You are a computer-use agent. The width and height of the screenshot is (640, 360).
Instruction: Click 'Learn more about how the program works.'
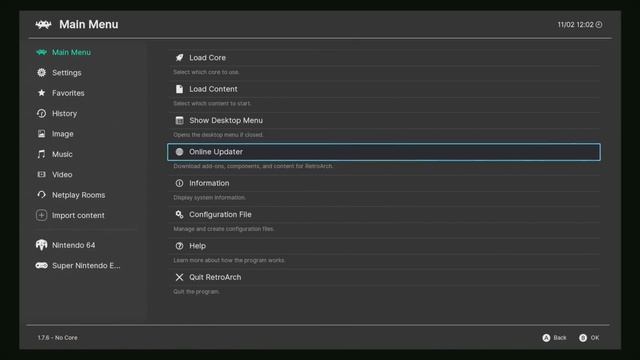[x=229, y=260]
